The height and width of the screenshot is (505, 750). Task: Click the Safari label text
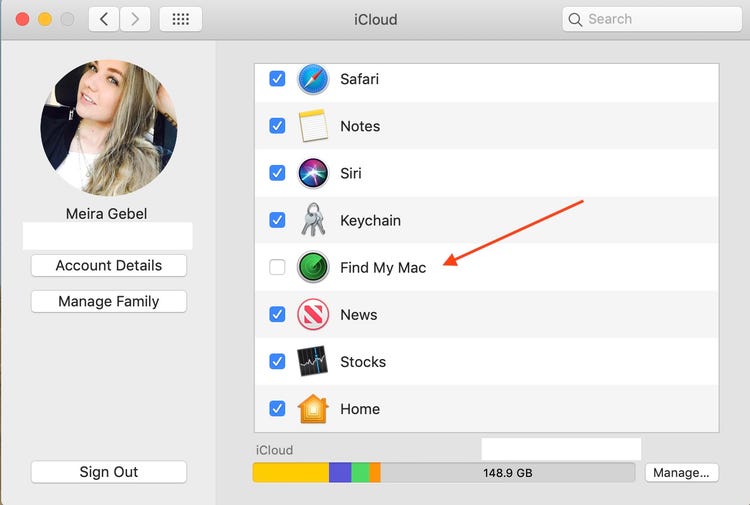tap(359, 79)
